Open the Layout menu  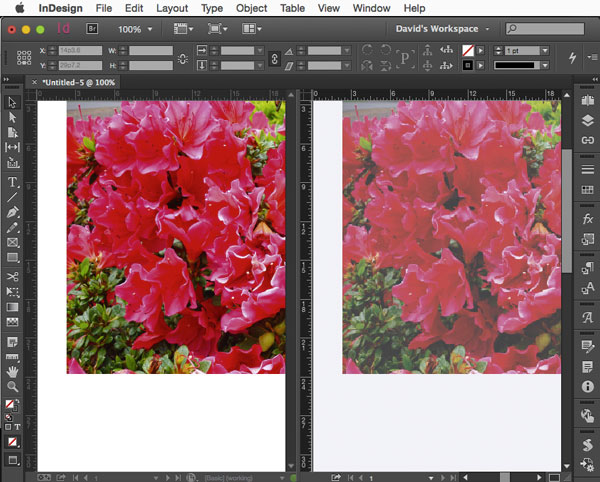click(172, 8)
